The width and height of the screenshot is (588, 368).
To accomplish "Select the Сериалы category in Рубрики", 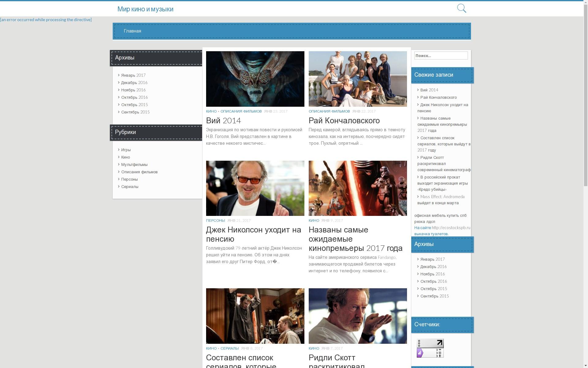I will click(130, 186).
